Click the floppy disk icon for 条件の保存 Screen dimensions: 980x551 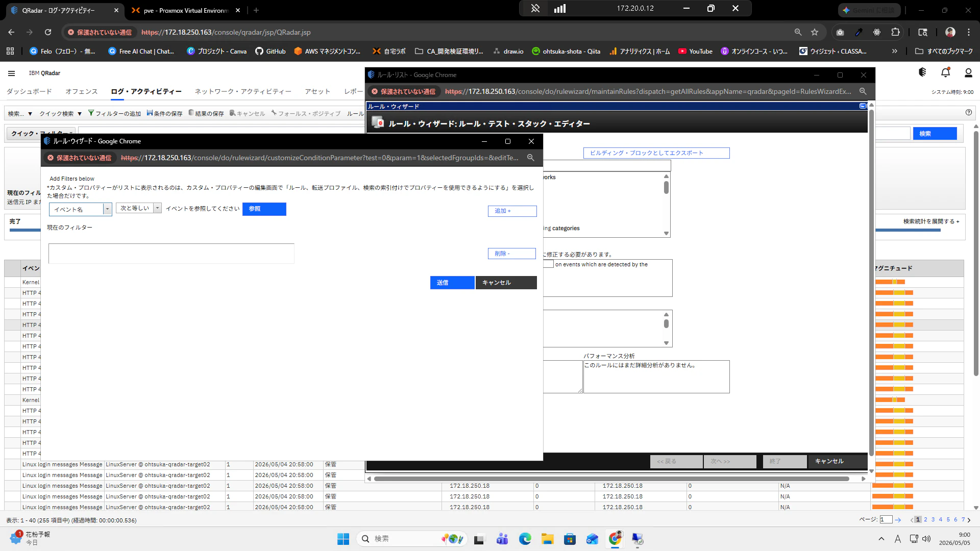(x=150, y=113)
